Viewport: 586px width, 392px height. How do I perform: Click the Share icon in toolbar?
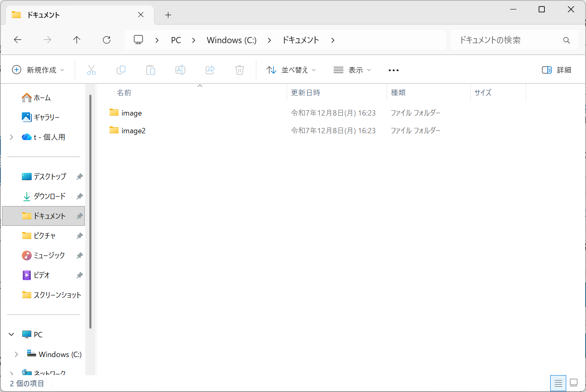pyautogui.click(x=210, y=70)
